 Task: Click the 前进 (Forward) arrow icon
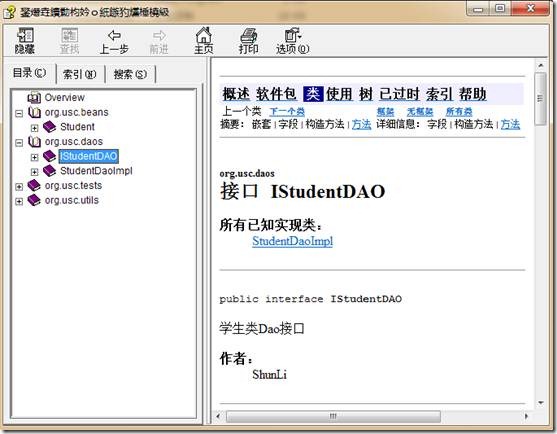pos(159,35)
